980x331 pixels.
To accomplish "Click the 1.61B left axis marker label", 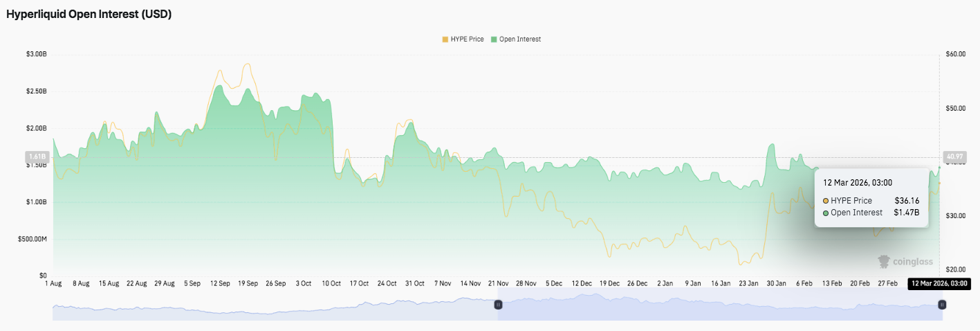I will coord(37,157).
